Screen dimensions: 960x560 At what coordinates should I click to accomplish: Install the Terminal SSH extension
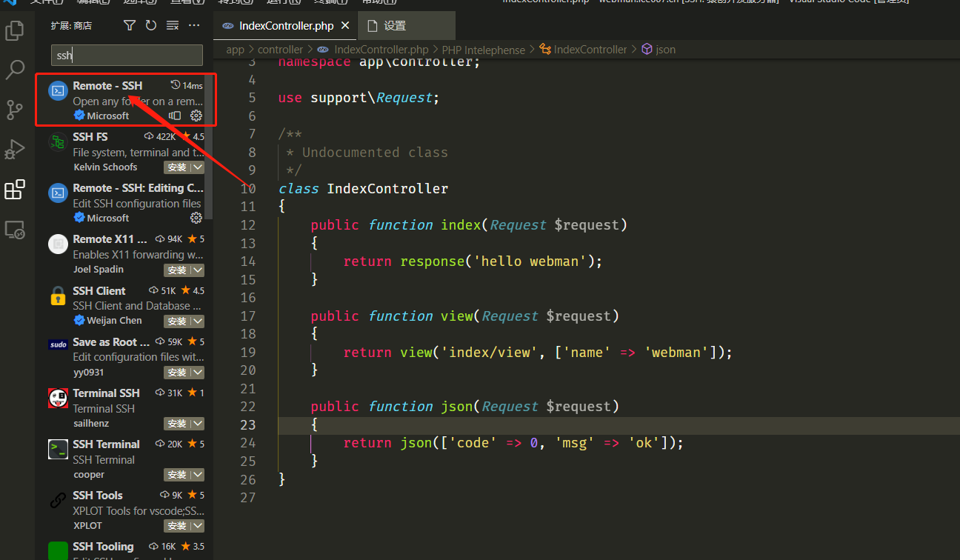[x=178, y=424]
